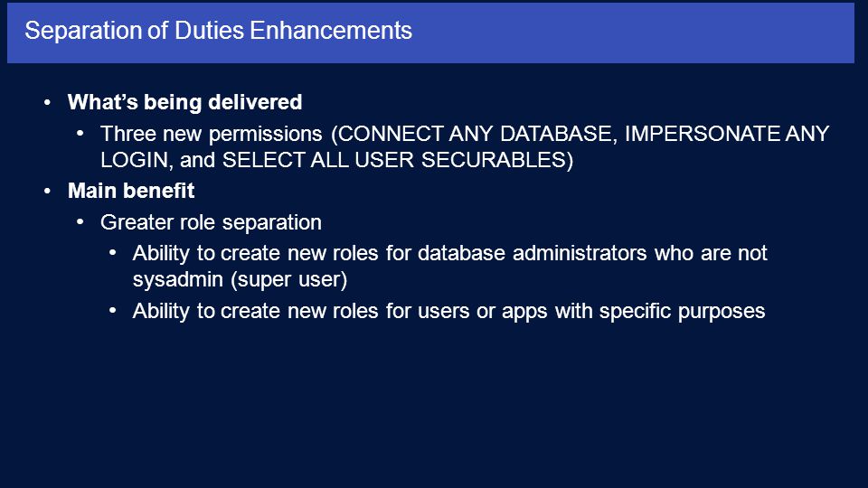Click the bullet dot beside 'Main benefit'

48,191
